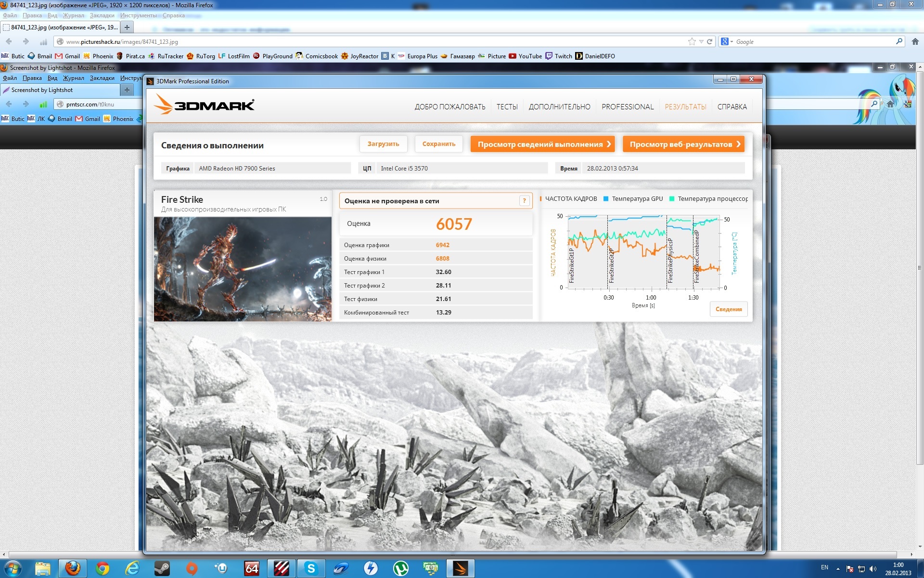The image size is (924, 578).
Task: Go to ДОБРО ПОЖАЛОВАТЬ tab in 3DMark
Action: [450, 107]
